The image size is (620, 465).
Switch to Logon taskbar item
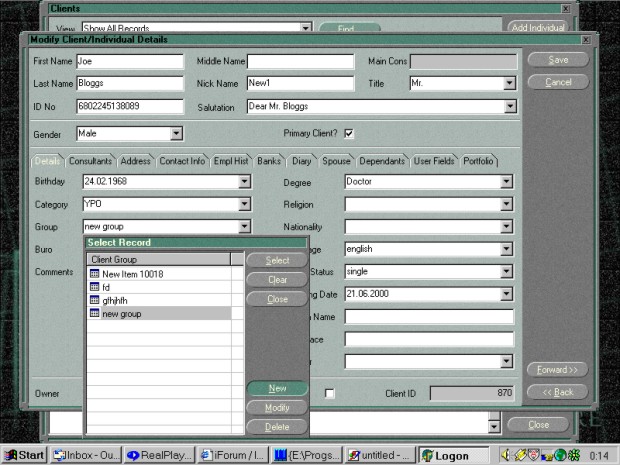[454, 455]
